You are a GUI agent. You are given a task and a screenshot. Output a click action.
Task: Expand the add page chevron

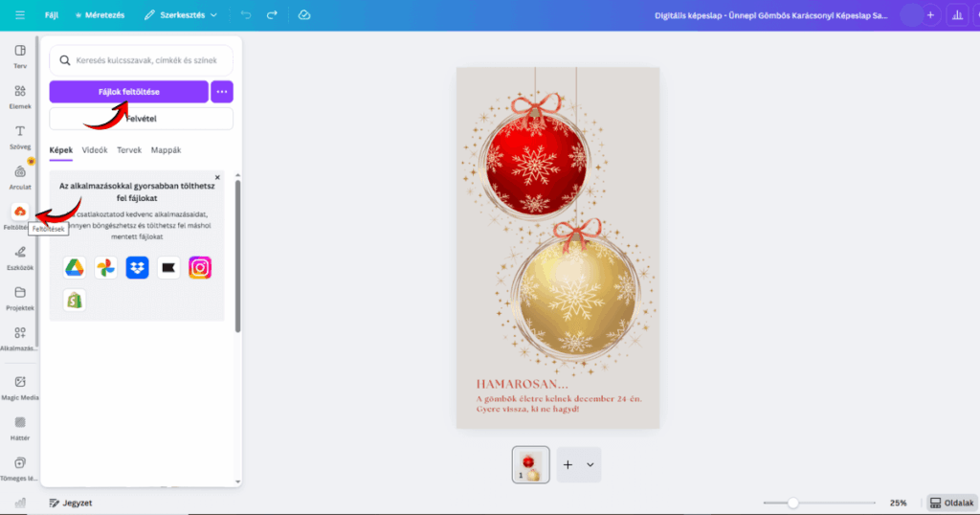pyautogui.click(x=590, y=464)
